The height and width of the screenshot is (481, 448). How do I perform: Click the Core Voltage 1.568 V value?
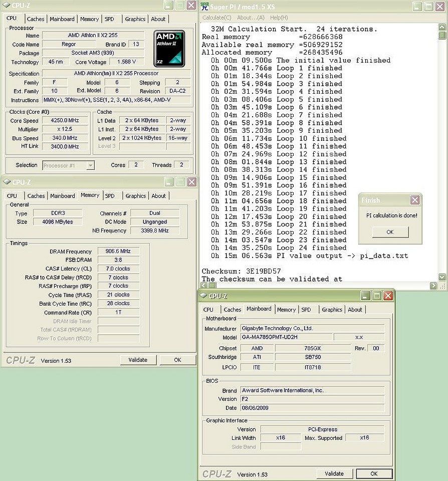[x=126, y=62]
